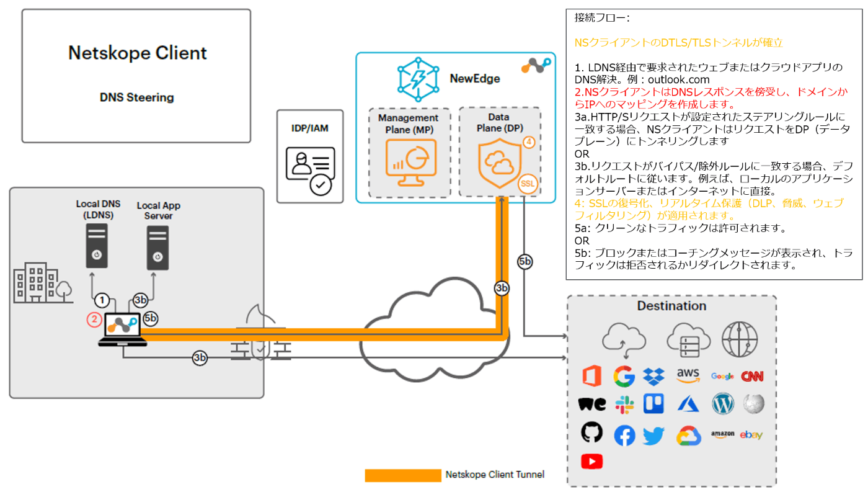Screen dimensions: 868x492
Task: Click the NewEdge hexagon lightning icon
Action: tap(418, 79)
